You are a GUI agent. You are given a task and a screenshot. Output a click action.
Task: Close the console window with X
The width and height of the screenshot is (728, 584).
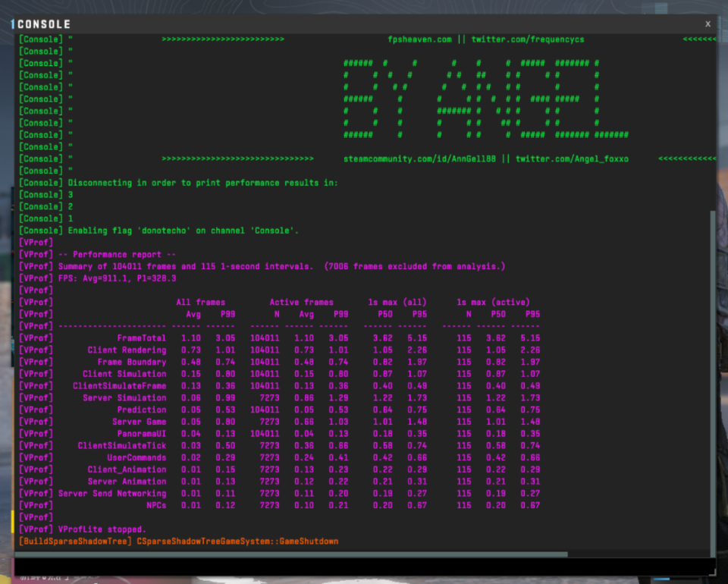(x=708, y=24)
